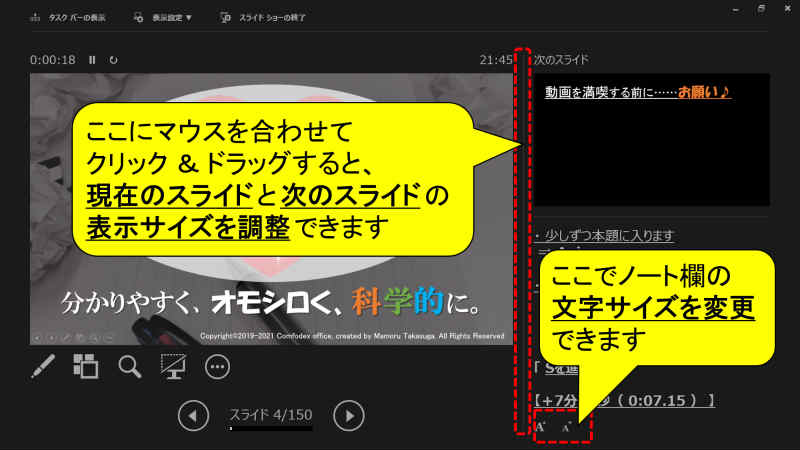Minimize the presenter view window

(x=735, y=9)
